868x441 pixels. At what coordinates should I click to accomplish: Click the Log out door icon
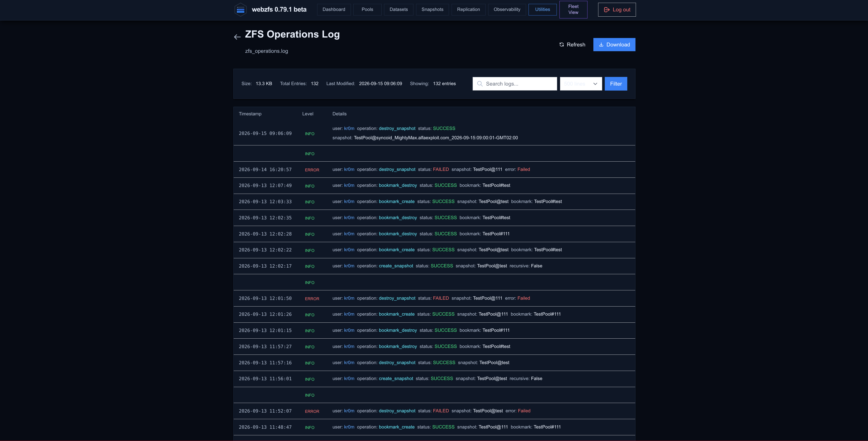pos(607,10)
